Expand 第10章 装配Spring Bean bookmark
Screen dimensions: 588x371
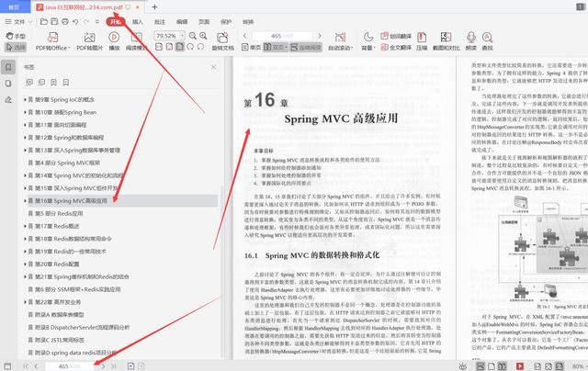25,112
